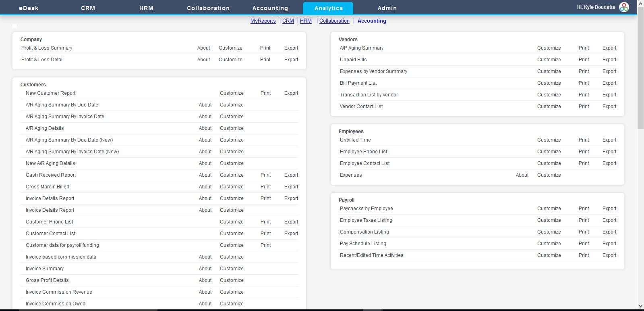This screenshot has width=644, height=311.
Task: Open About for A/R Aging Details
Action: tap(205, 128)
